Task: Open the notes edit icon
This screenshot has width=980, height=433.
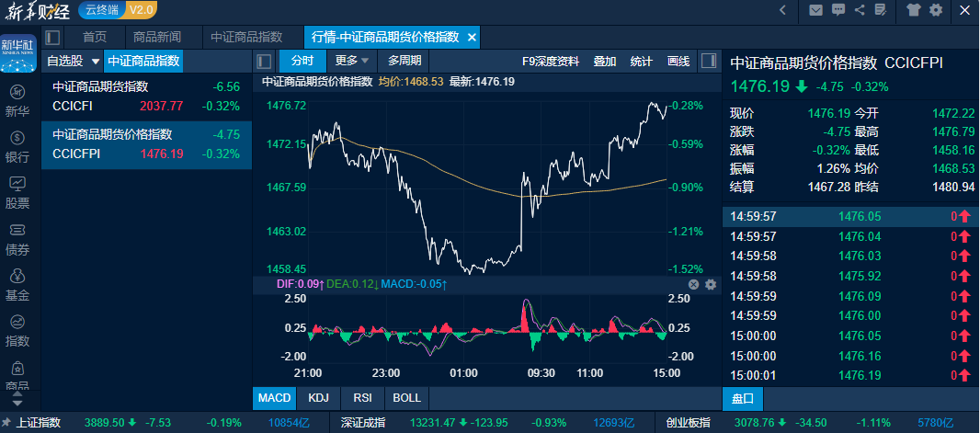Action: click(881, 10)
